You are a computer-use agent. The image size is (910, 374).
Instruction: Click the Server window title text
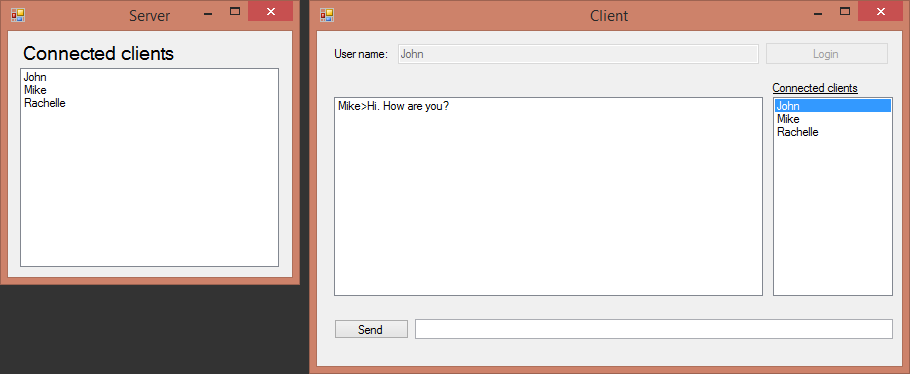tap(150, 16)
